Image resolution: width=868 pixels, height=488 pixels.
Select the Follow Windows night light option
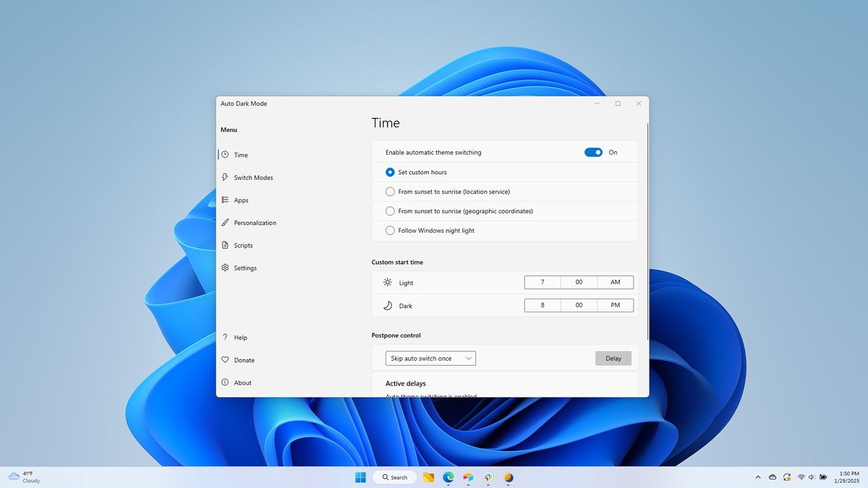[390, 230]
